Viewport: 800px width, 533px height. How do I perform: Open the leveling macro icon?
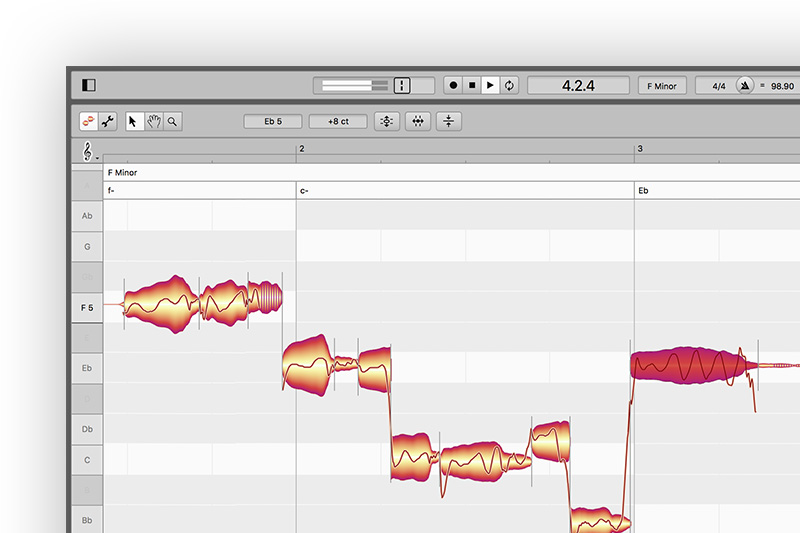(x=448, y=121)
